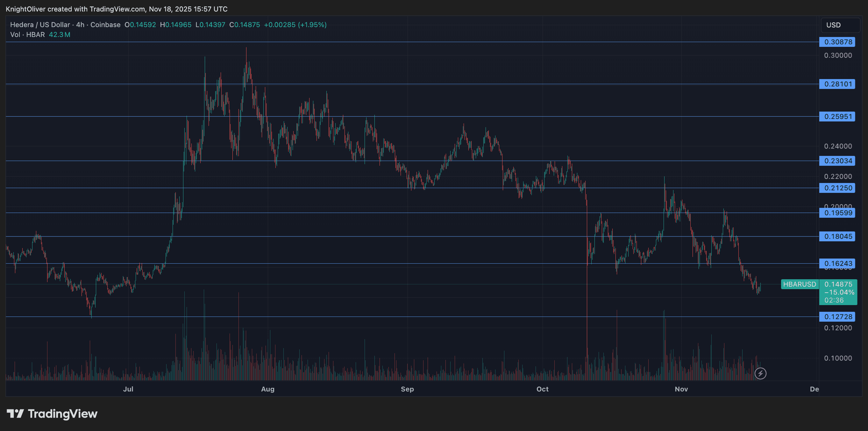Click the 0.21250 price level label

(x=837, y=188)
